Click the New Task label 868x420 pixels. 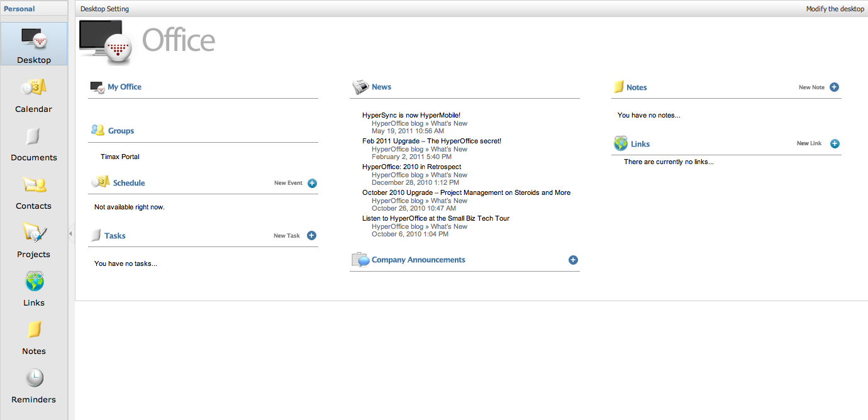pyautogui.click(x=287, y=236)
